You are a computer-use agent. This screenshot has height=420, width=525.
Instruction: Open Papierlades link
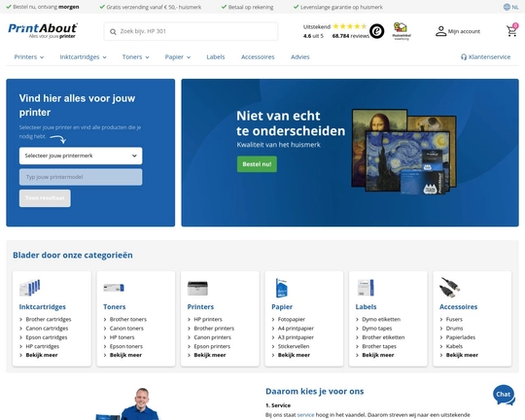tap(461, 337)
